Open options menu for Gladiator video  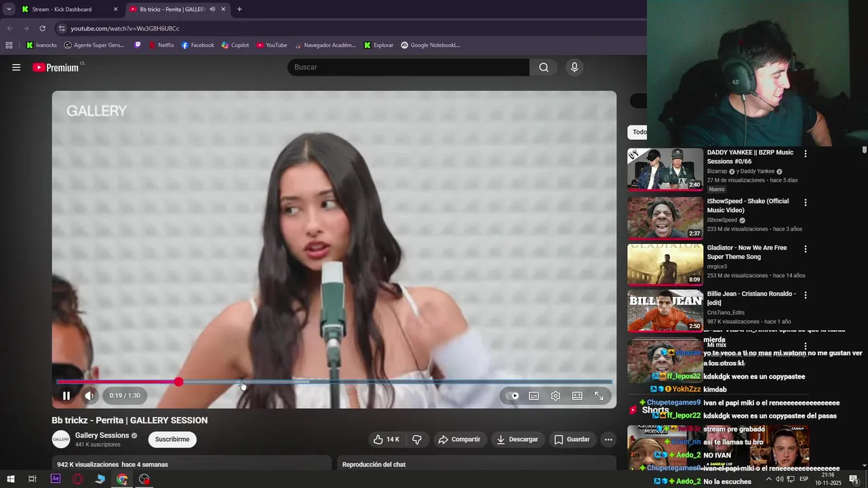pyautogui.click(x=806, y=249)
